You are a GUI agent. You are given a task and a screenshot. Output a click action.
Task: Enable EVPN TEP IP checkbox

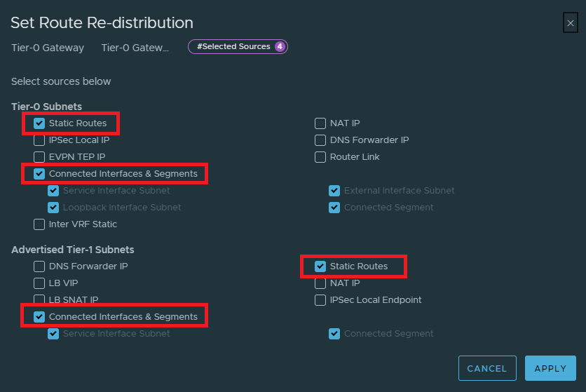click(x=39, y=157)
